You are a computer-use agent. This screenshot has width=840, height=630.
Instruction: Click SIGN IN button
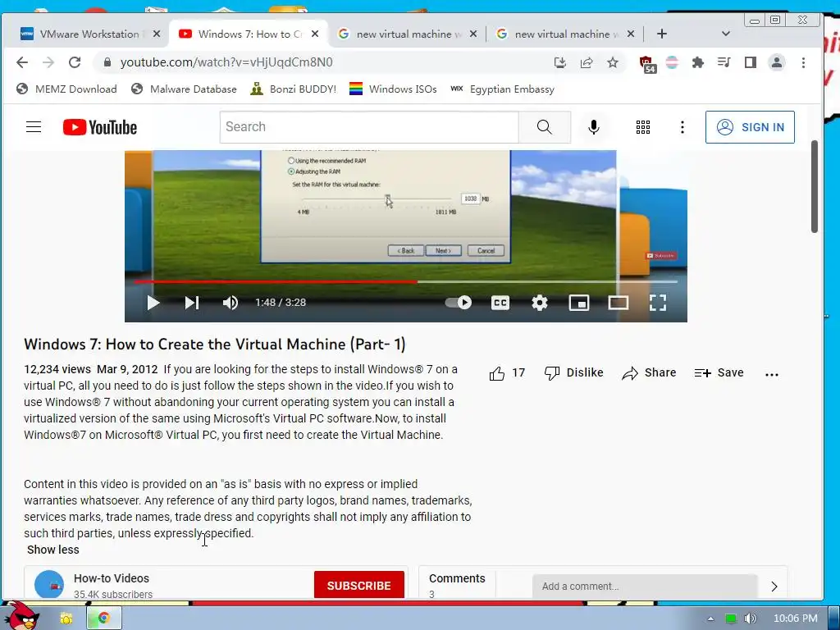point(750,127)
